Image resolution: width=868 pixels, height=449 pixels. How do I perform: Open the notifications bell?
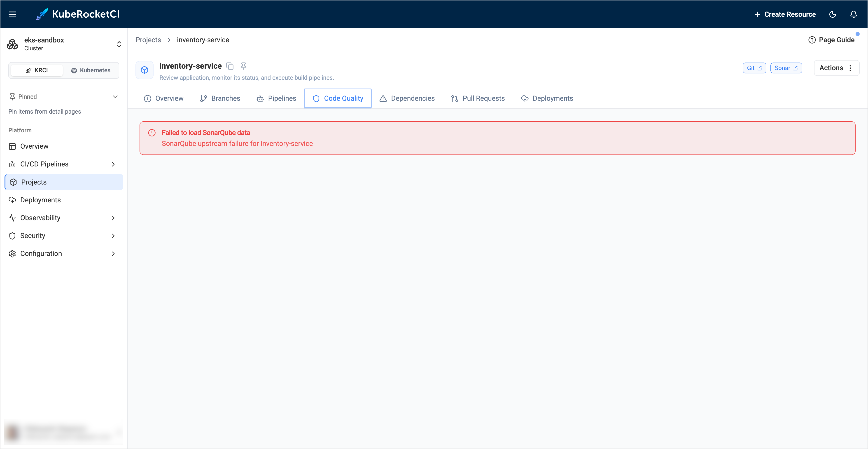pos(854,14)
